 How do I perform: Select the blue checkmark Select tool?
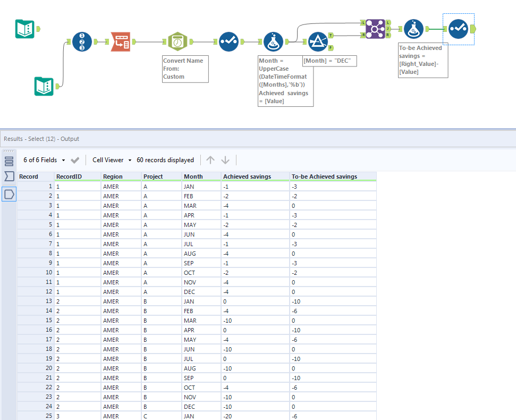(229, 40)
